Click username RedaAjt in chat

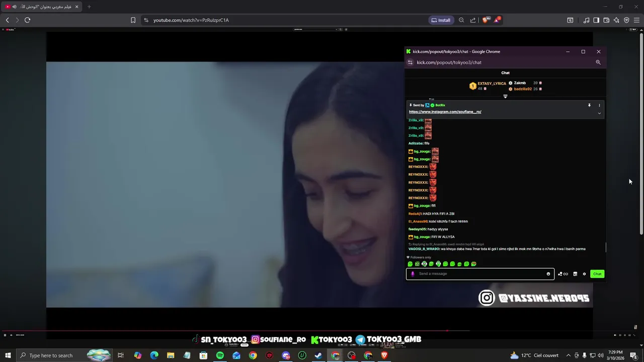pyautogui.click(x=415, y=214)
